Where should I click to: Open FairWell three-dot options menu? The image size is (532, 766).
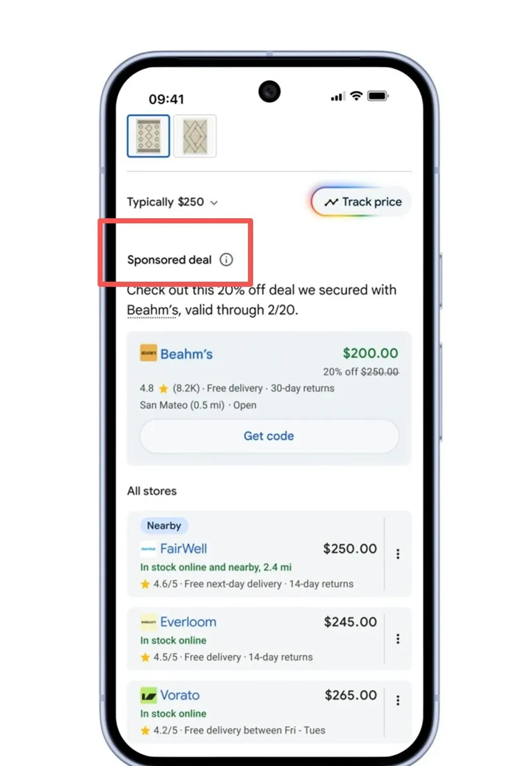[x=398, y=554]
